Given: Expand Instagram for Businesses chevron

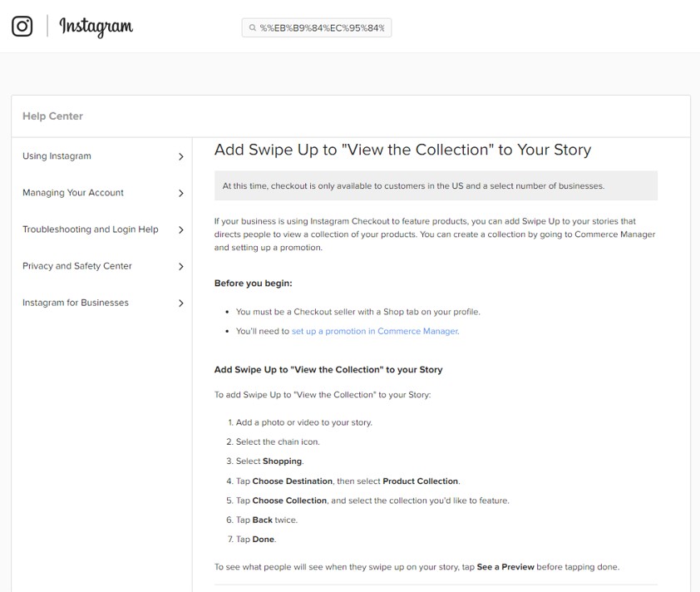Looking at the screenshot, I should 180,303.
